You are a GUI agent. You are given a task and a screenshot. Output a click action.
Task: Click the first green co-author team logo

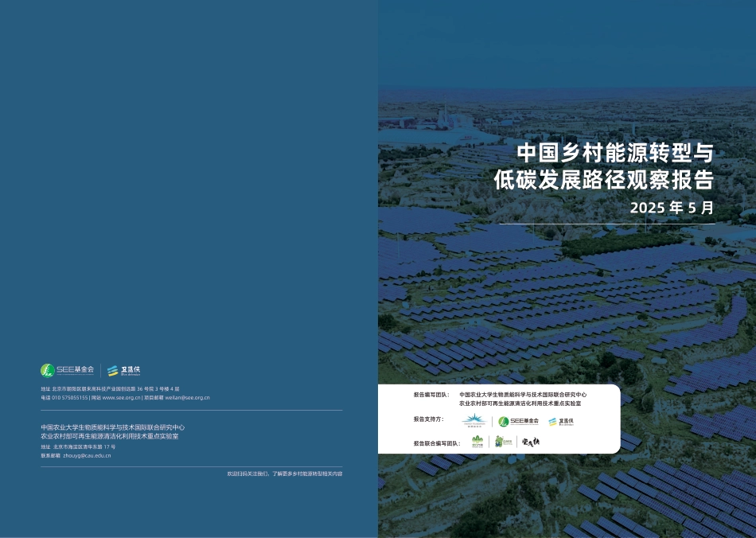point(477,442)
